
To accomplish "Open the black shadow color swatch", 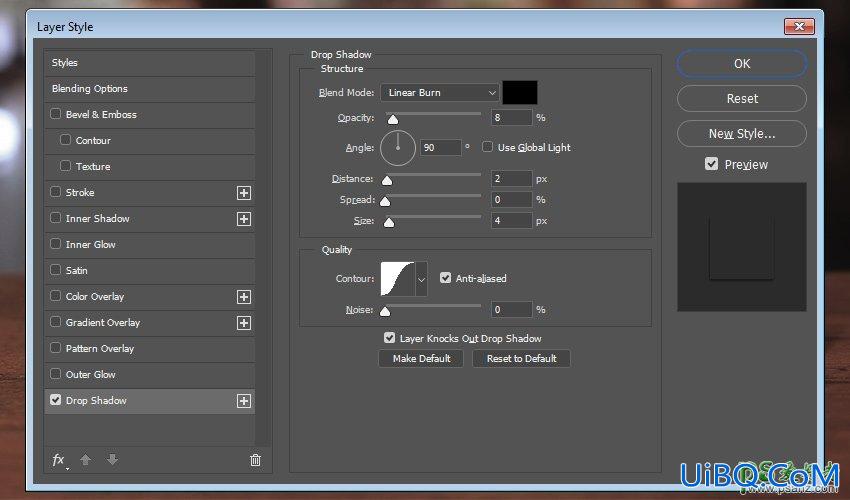I will [x=520, y=93].
